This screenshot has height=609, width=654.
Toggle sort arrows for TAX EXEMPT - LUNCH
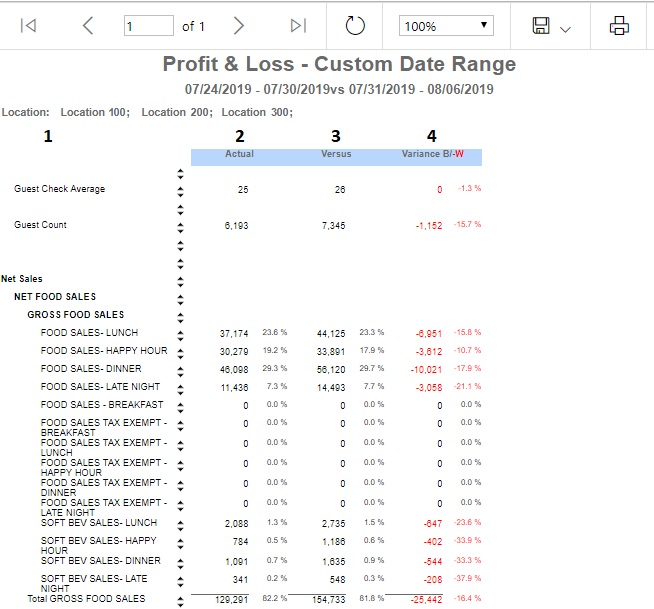[180, 446]
